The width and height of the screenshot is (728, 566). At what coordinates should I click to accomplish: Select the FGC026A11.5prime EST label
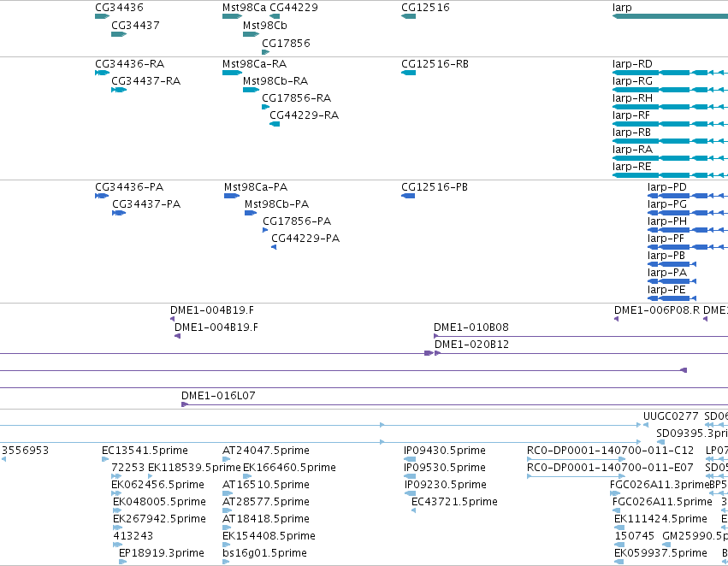(x=662, y=503)
